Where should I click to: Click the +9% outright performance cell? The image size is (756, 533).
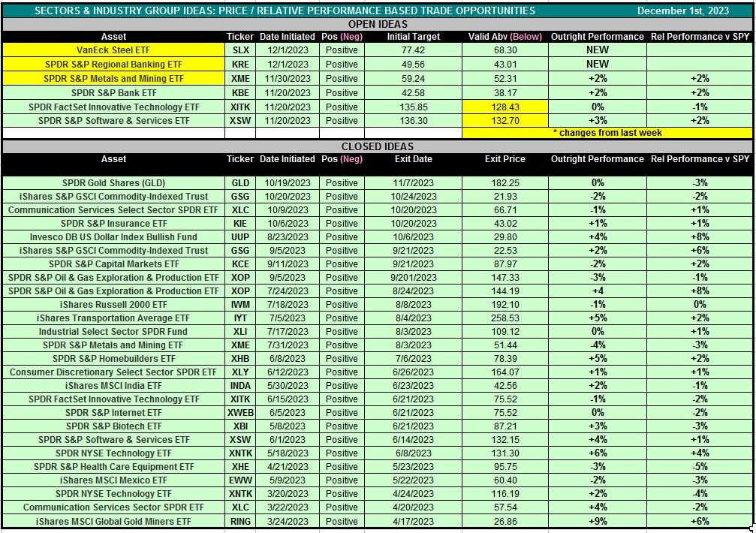point(598,522)
